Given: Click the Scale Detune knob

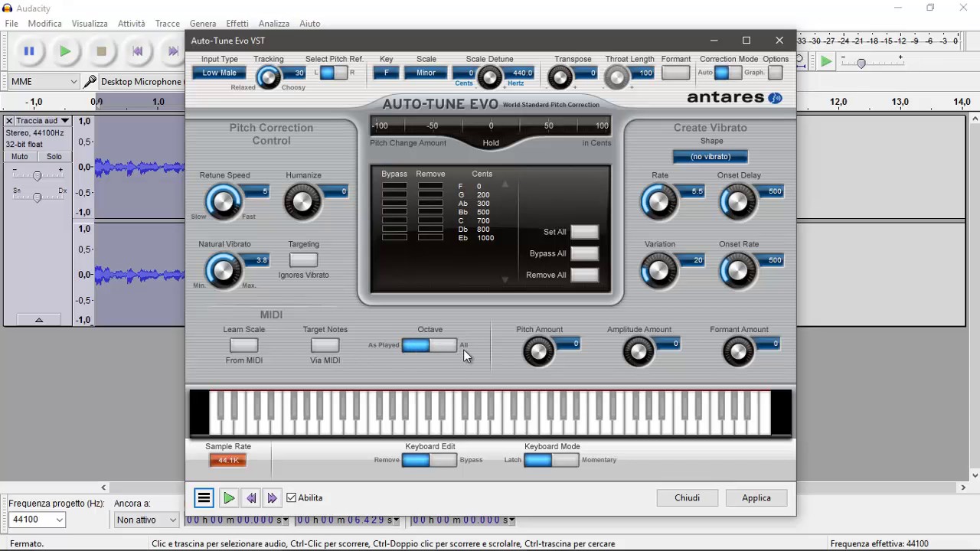Looking at the screenshot, I should pos(489,77).
